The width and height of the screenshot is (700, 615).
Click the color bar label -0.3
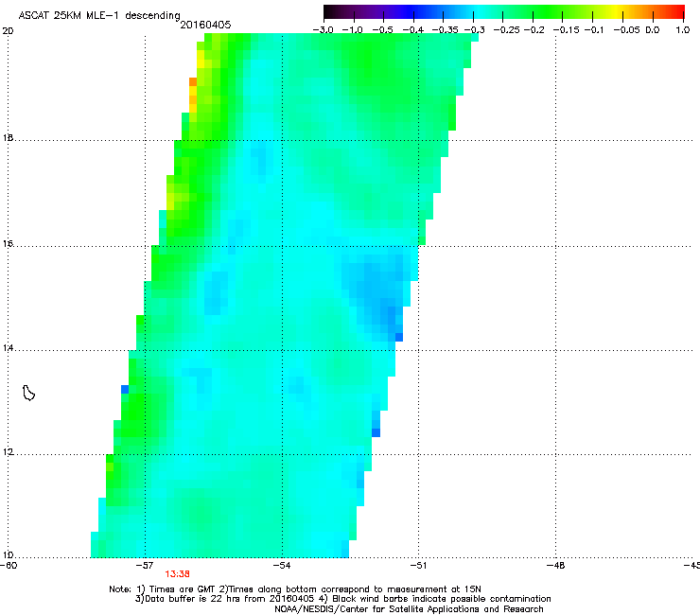[474, 30]
